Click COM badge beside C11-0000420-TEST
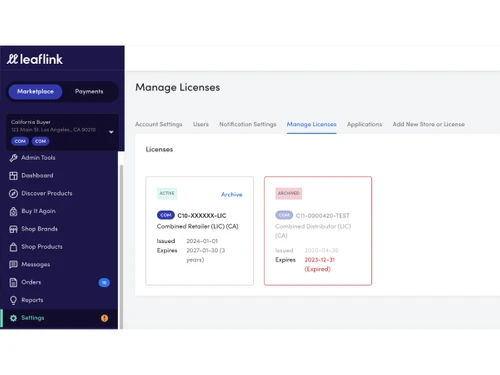 point(284,215)
